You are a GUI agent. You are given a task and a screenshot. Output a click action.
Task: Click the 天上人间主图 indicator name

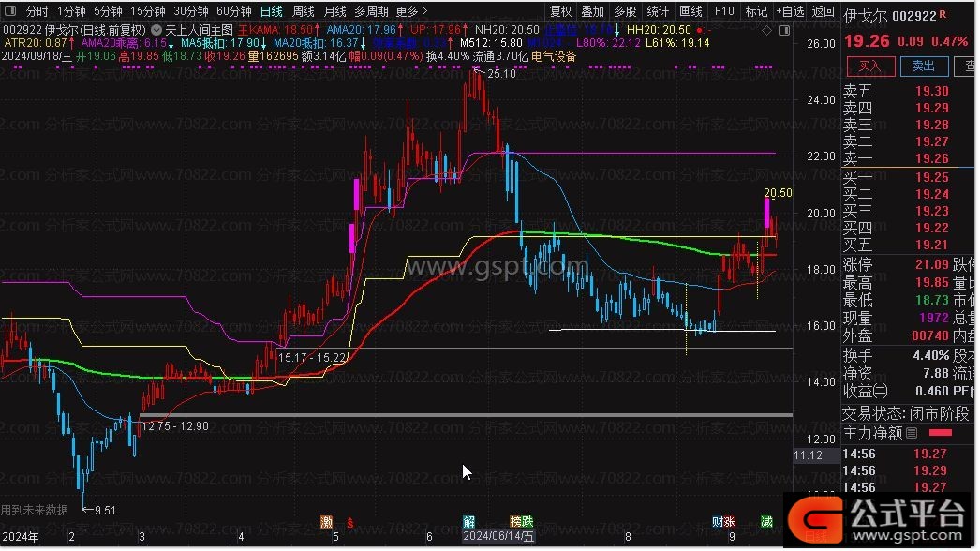tap(199, 30)
